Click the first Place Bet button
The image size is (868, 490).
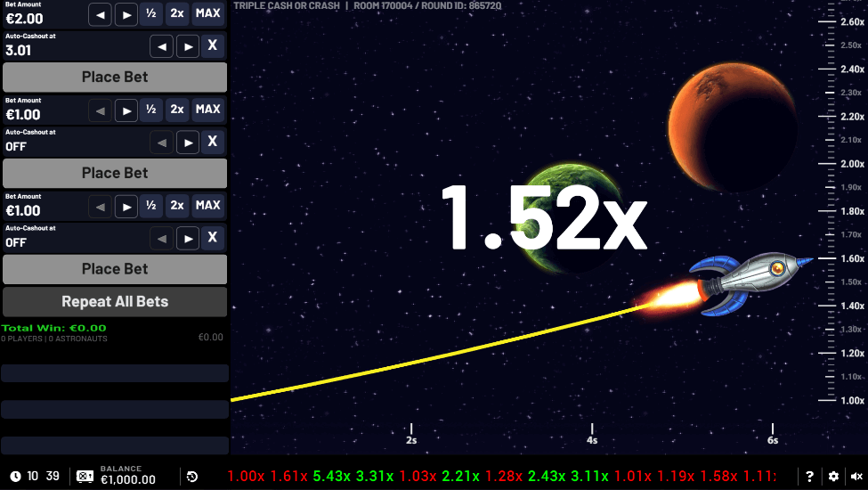tap(115, 77)
